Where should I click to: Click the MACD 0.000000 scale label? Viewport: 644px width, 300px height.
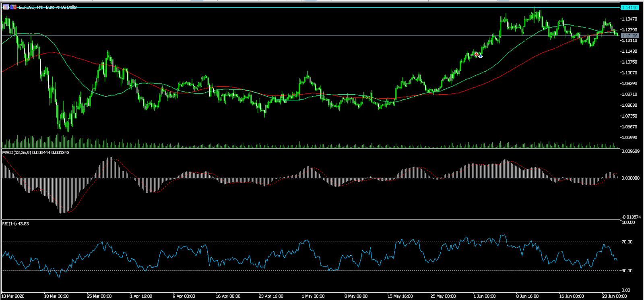630,178
